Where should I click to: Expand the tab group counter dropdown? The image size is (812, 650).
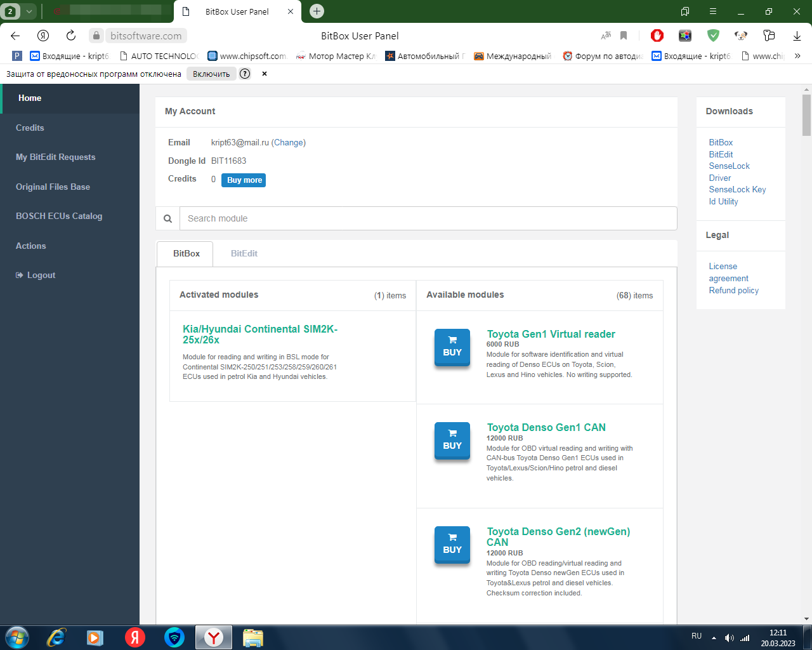click(x=29, y=11)
